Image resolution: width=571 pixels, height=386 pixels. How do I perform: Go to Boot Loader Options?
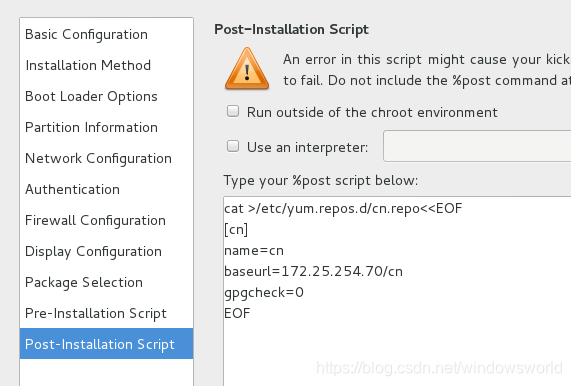click(x=106, y=96)
